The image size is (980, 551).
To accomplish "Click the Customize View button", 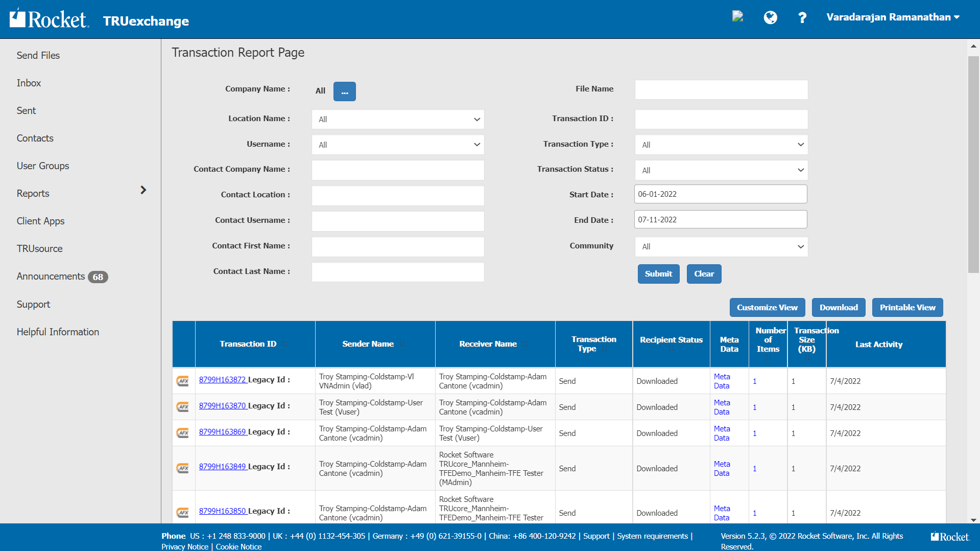I will 767,308.
